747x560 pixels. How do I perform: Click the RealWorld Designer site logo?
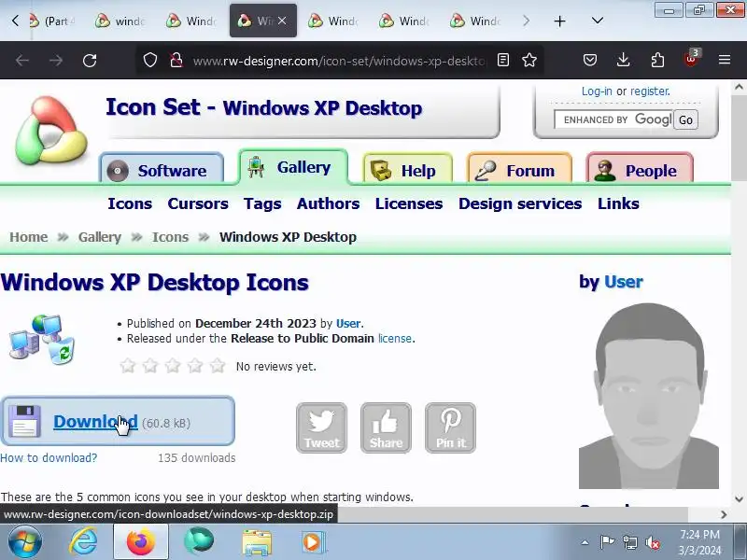click(51, 130)
